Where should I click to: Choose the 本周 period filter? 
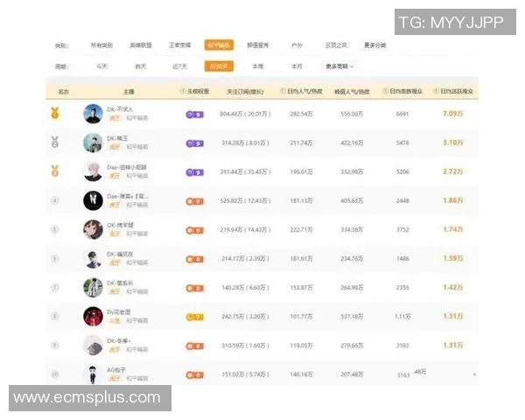[258, 66]
